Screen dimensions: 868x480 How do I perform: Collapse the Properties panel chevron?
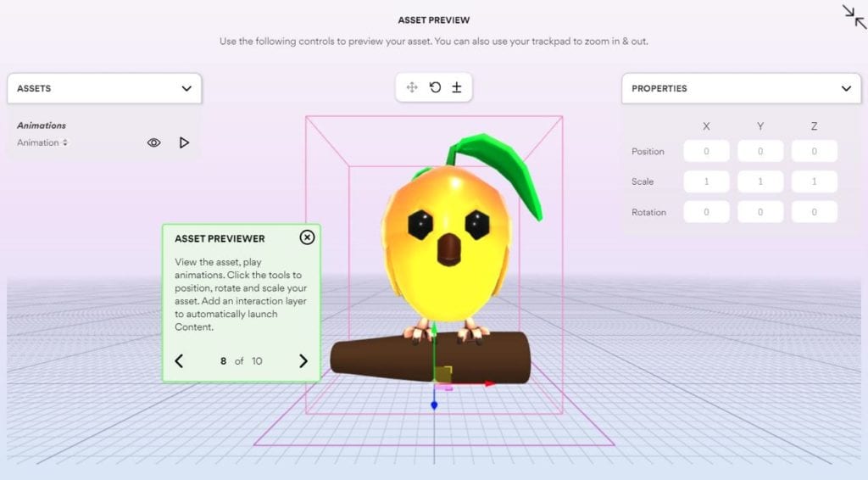click(845, 88)
